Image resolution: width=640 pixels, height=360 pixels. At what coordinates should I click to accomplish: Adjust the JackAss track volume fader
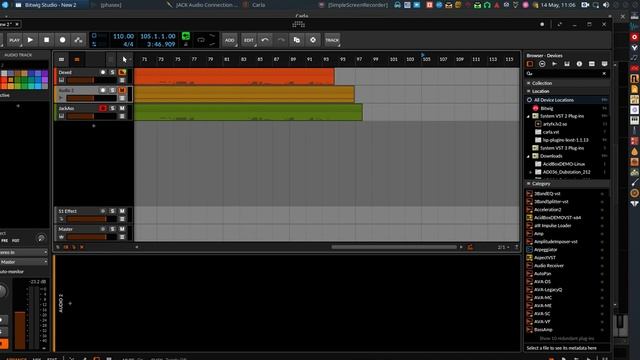(x=91, y=116)
